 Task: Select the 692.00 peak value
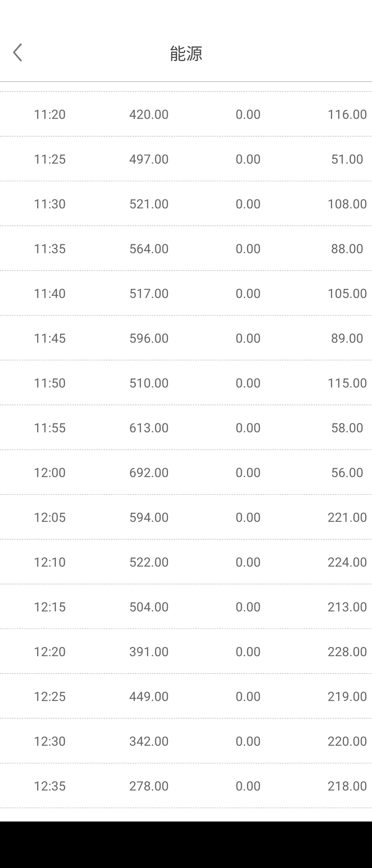149,473
